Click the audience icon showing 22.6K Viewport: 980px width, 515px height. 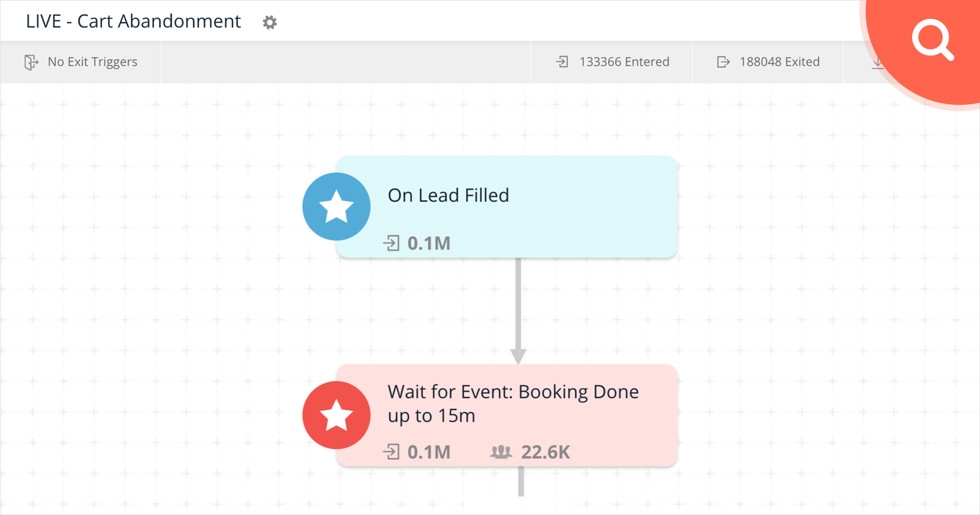tap(501, 452)
